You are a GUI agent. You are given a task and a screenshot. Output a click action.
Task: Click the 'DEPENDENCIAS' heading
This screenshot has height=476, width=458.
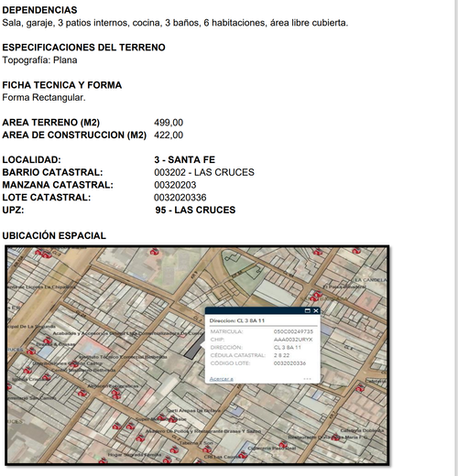coord(39,10)
